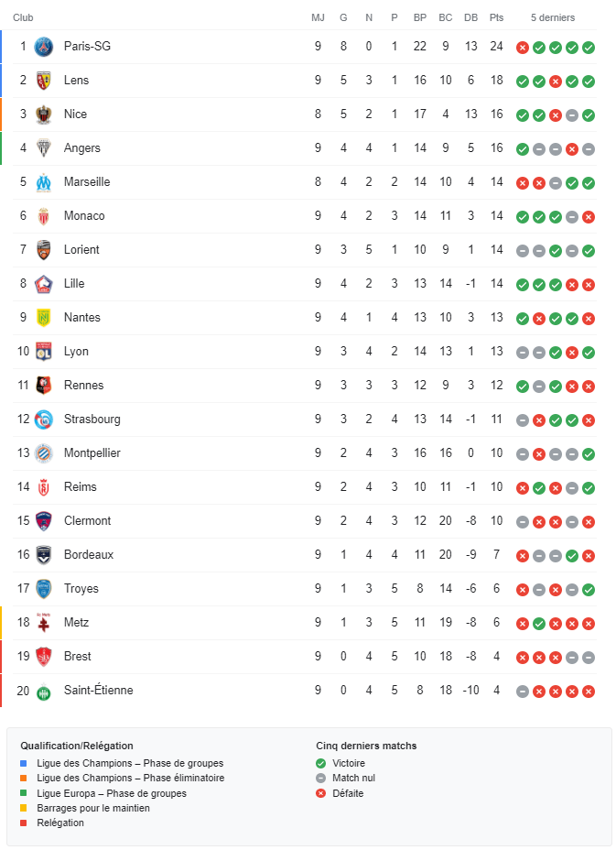Select the Bordeaux team name
Screen dimensions: 616x850
[x=89, y=555]
